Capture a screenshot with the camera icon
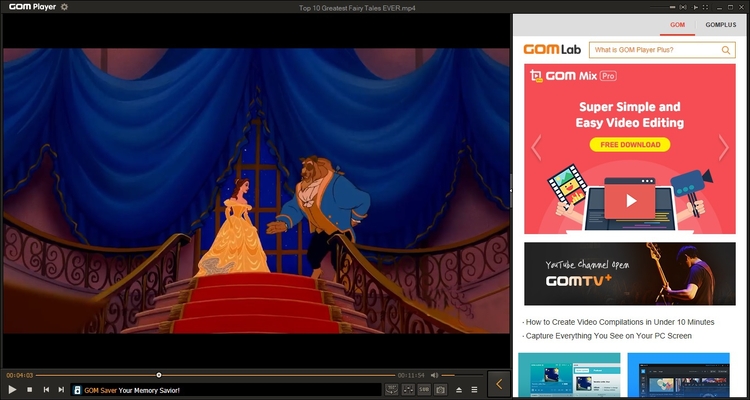Screen dimensions: 750x400 pyautogui.click(x=441, y=389)
